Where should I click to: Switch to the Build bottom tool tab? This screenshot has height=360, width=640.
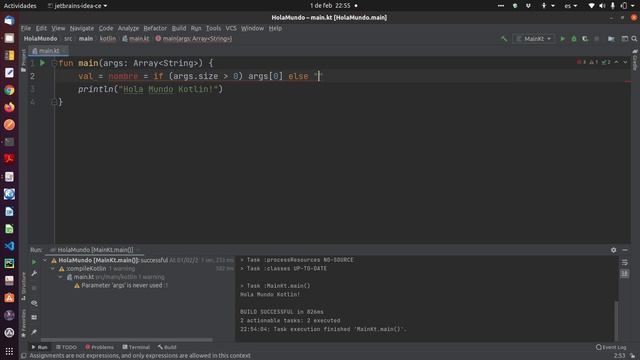[167, 347]
